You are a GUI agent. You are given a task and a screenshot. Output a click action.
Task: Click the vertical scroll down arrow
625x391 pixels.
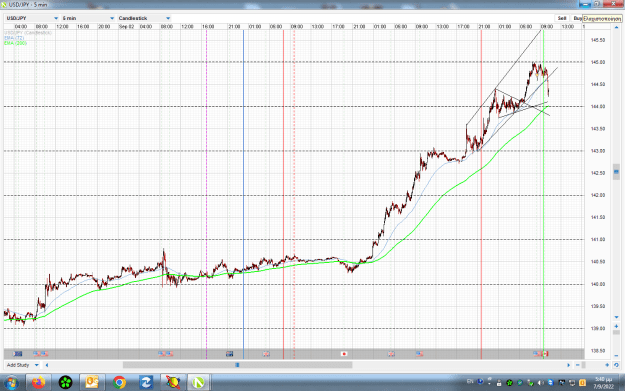(616, 317)
